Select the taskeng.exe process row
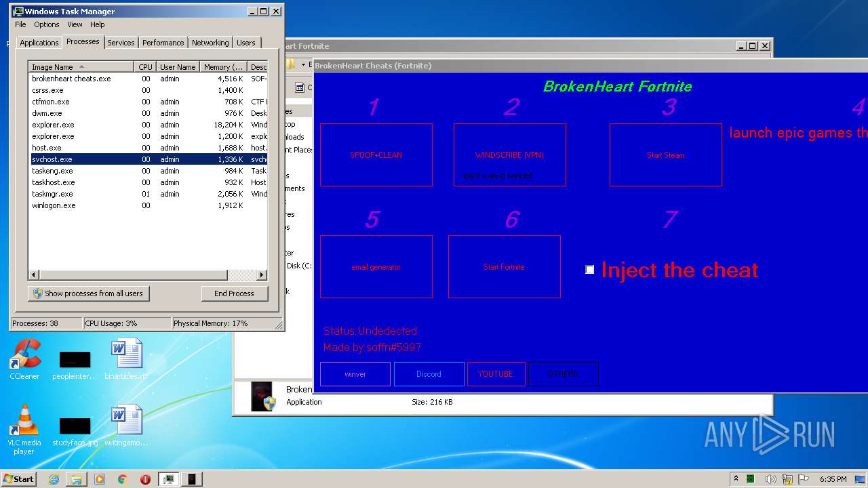 click(148, 171)
